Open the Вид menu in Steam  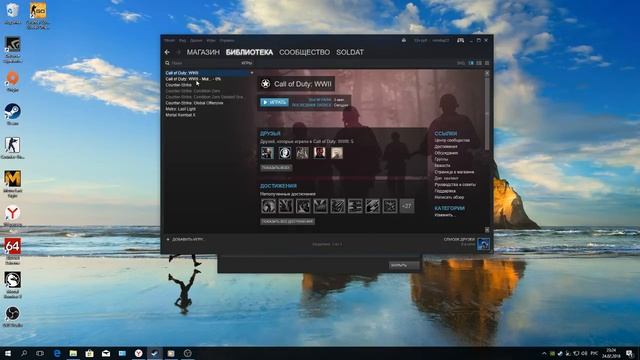[182, 40]
